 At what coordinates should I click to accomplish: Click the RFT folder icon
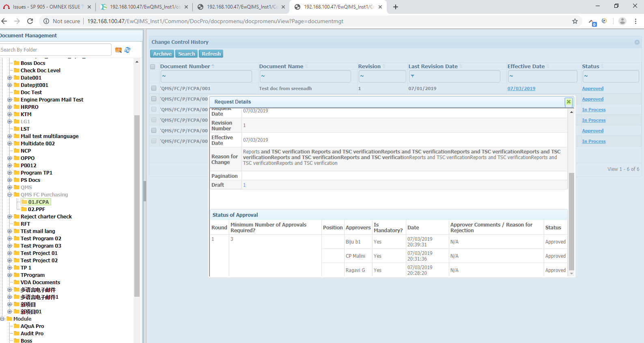(17, 224)
